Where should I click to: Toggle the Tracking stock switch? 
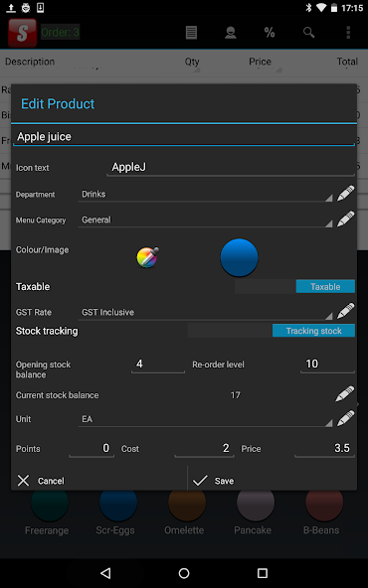[x=272, y=331]
